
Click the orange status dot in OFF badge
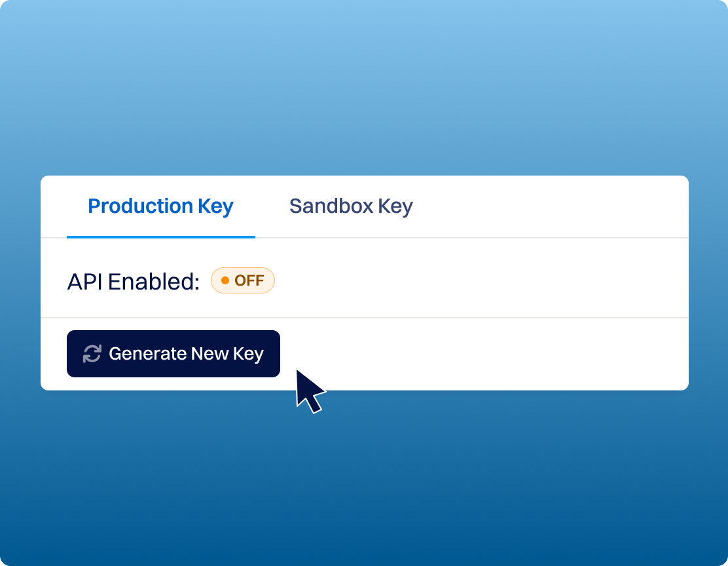point(225,280)
